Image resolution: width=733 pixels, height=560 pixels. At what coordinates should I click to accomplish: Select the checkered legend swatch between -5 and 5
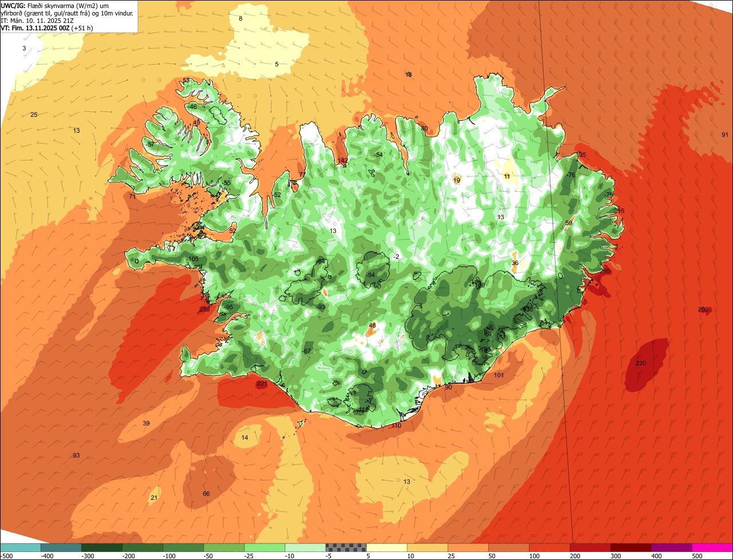(346, 547)
